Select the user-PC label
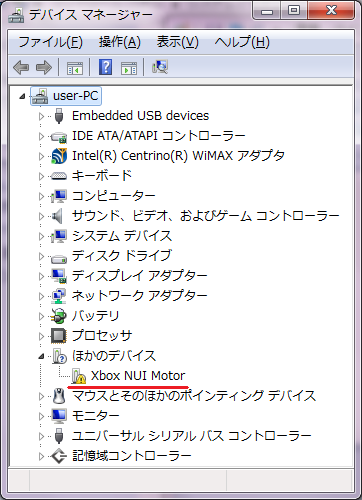Image resolution: width=362 pixels, height=500 pixels. (x=75, y=96)
